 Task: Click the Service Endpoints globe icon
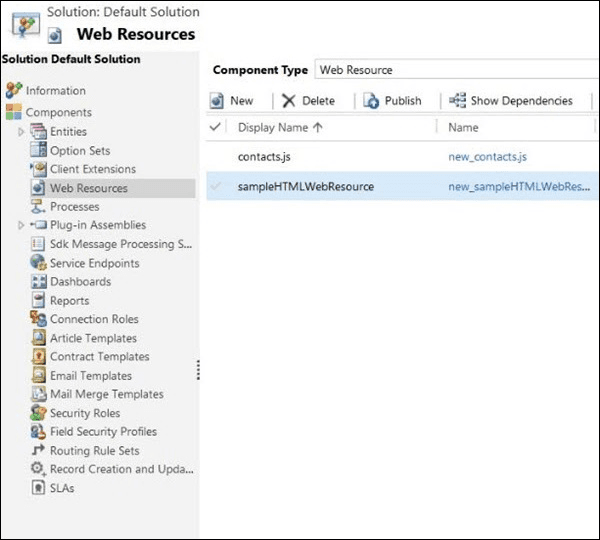38,263
